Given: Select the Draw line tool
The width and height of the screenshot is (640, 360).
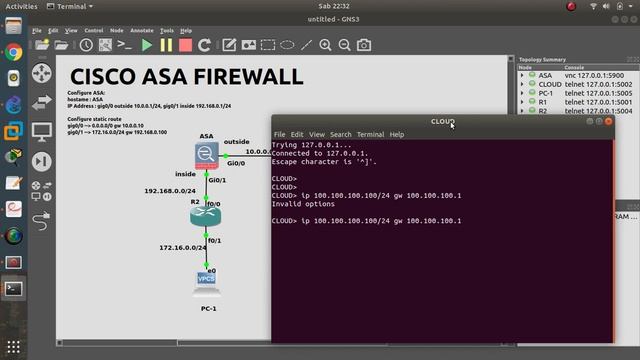Looking at the screenshot, I should pos(306,45).
